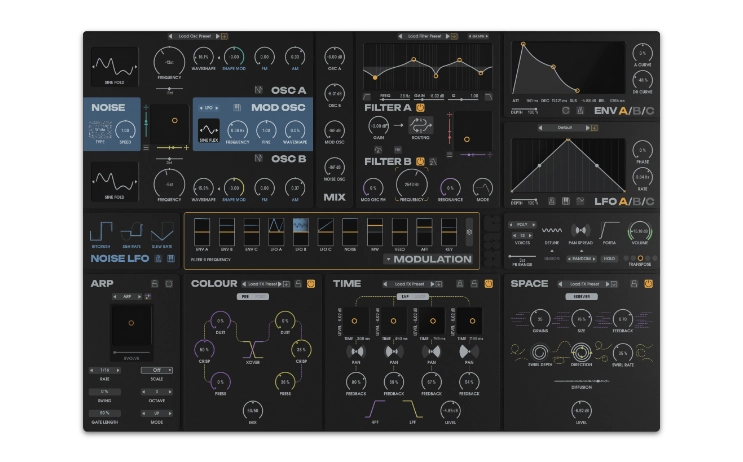
Task: Toggle the Filter A power button
Action: (x=421, y=107)
